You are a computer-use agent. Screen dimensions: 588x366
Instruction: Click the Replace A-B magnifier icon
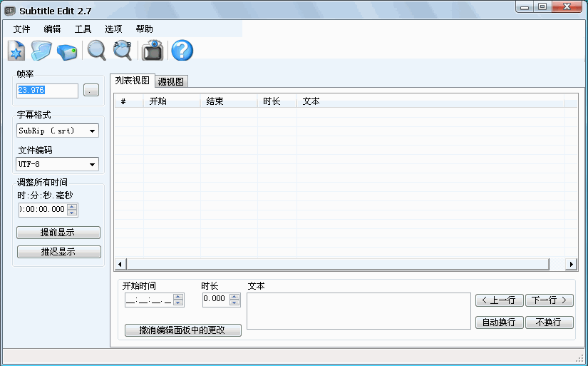(123, 51)
